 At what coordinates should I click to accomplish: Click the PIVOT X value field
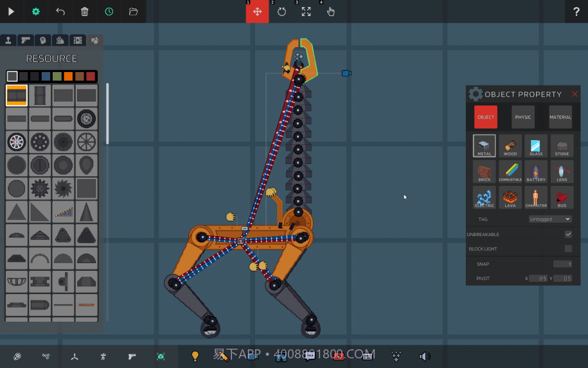click(538, 279)
